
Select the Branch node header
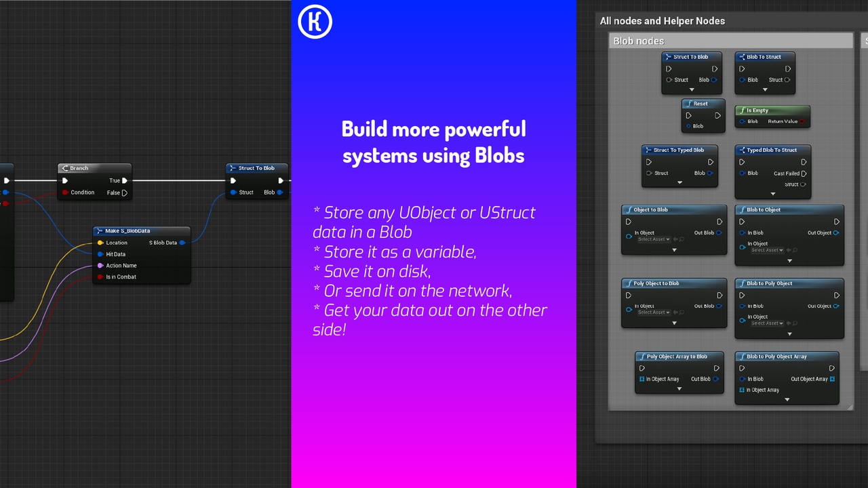click(94, 168)
